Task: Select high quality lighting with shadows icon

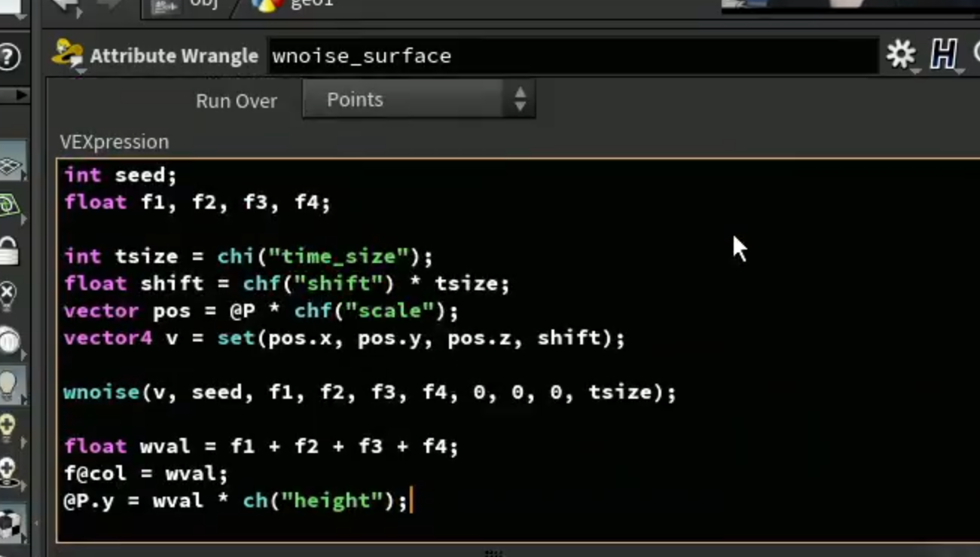Action: pos(8,472)
